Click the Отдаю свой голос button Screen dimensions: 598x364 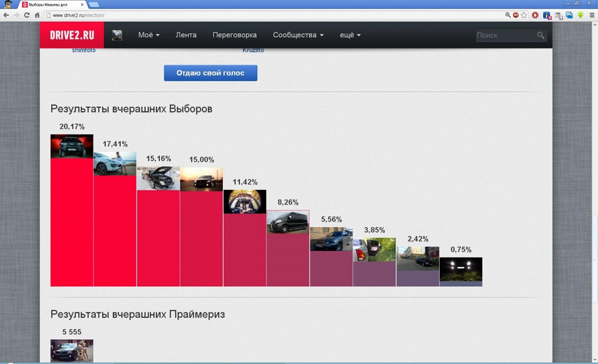point(211,73)
